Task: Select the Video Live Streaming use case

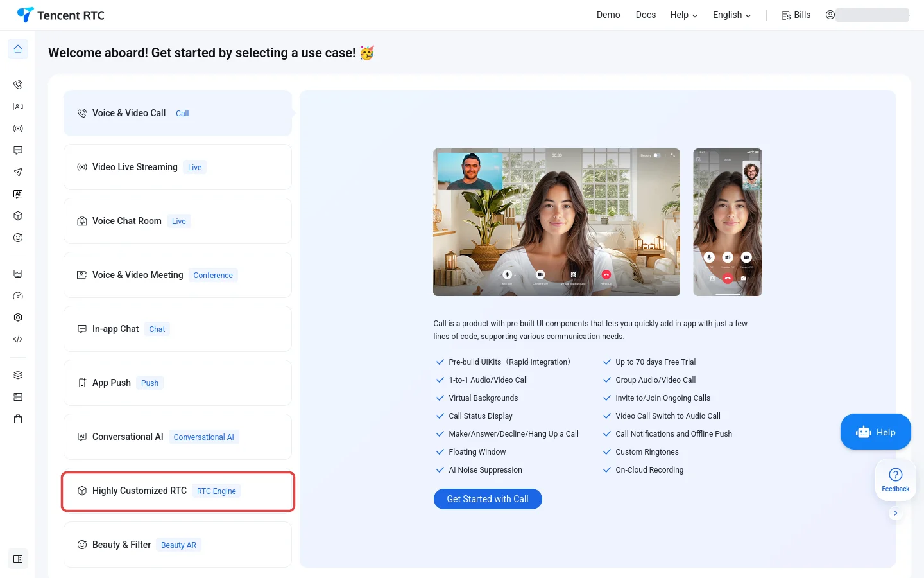Action: click(x=178, y=167)
